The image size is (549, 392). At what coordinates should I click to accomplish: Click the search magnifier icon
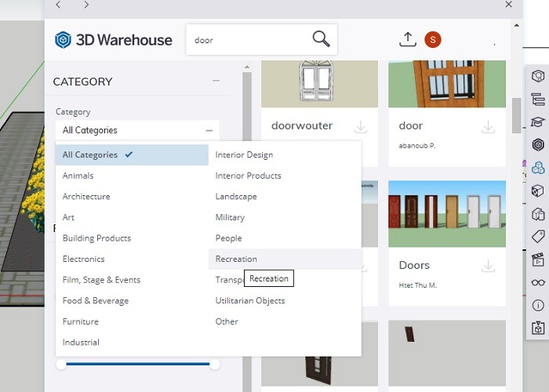tap(321, 39)
